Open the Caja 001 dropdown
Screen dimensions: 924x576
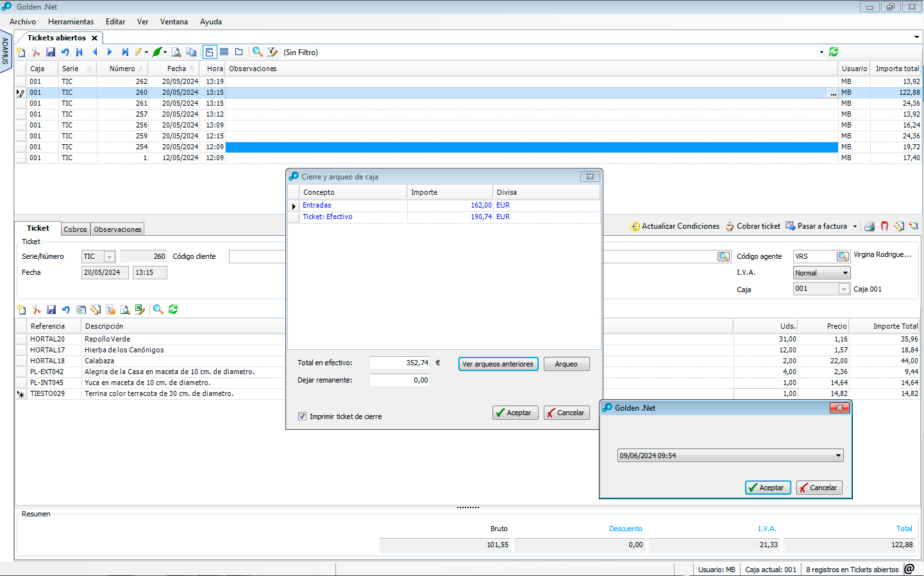pos(844,289)
